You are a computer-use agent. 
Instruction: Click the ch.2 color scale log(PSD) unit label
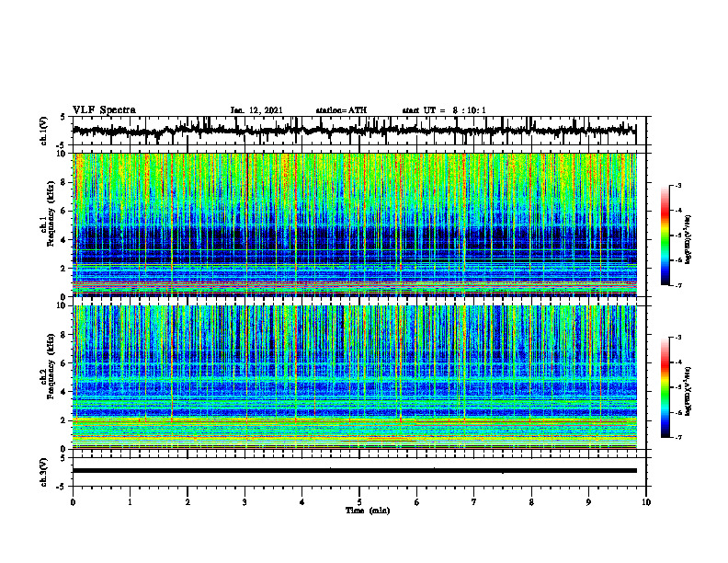[x=688, y=391]
